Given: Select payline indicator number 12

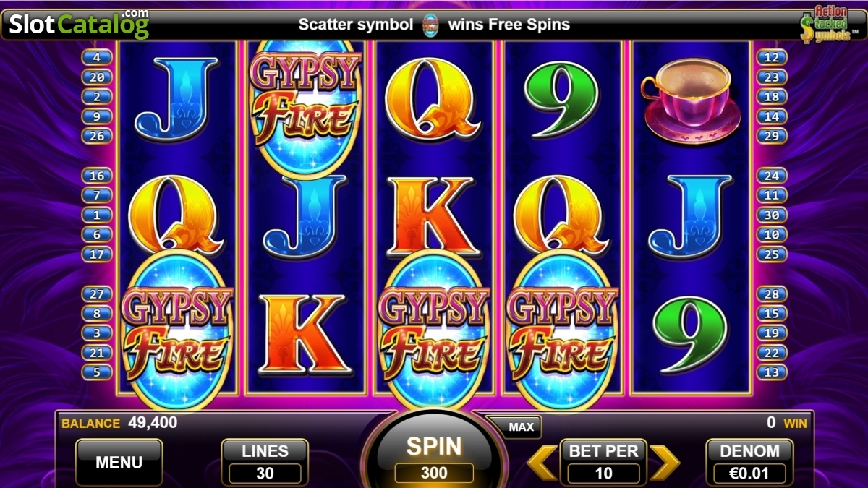Looking at the screenshot, I should (771, 57).
